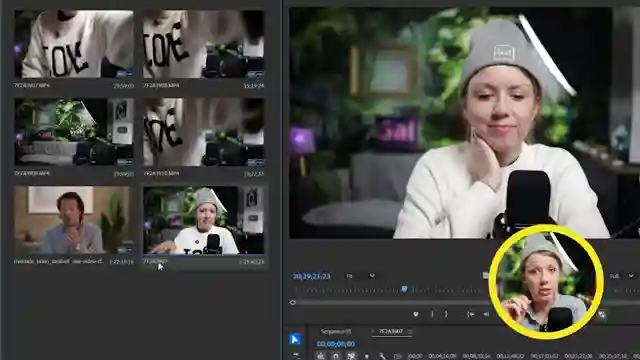Open the Fit zoom level dropdown
640x360 pixels.
(x=360, y=276)
